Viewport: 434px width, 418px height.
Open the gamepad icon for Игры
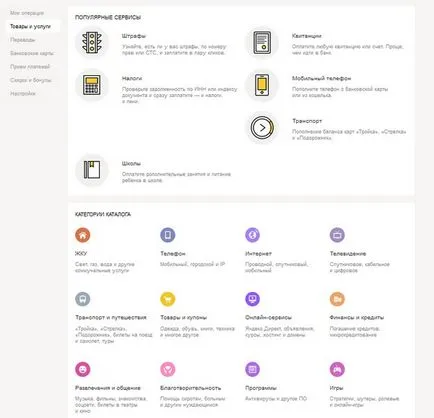tap(337, 369)
